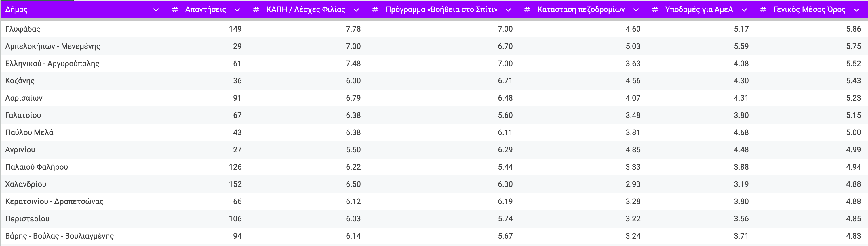Click Χαλανδρίου sidewalks value 2.93
The image size is (868, 246).
(633, 184)
